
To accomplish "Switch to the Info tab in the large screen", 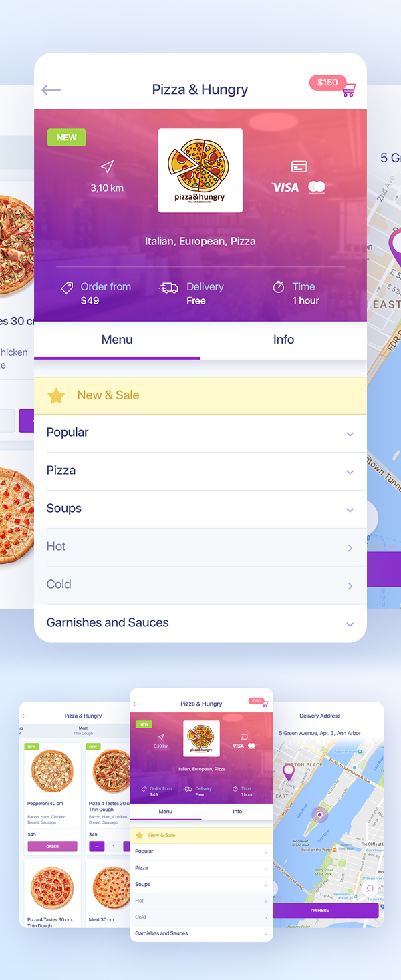I will coord(283,340).
